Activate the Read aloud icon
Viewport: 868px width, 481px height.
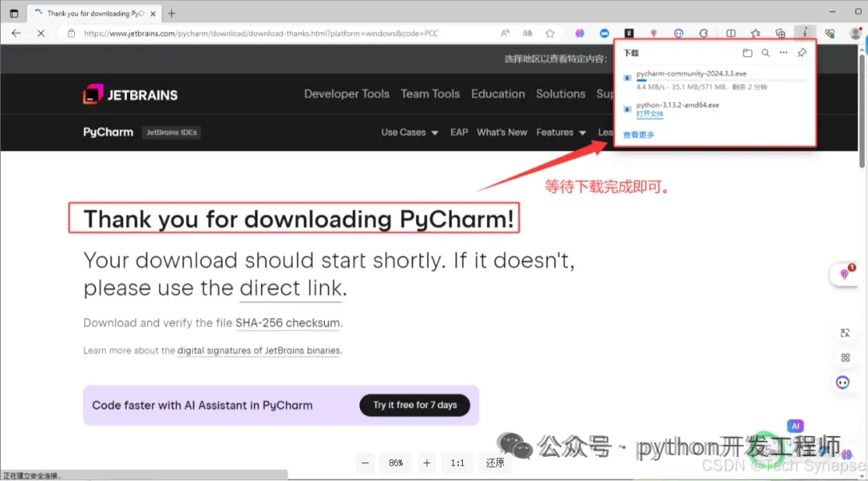[506, 33]
